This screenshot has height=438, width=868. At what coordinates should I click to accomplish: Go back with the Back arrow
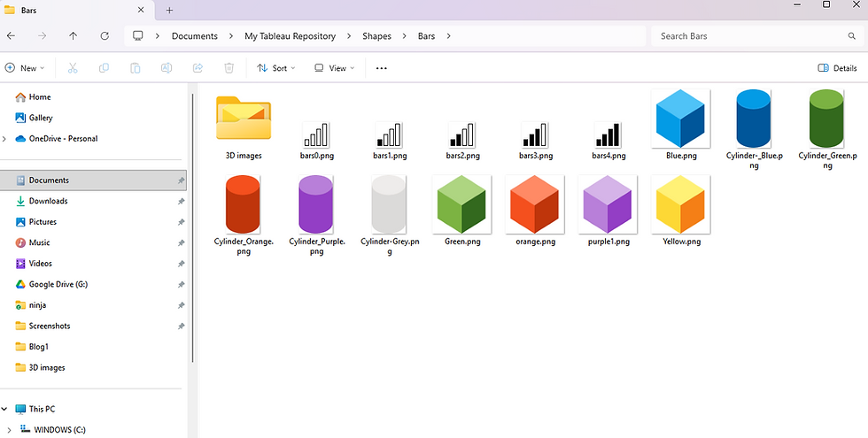click(11, 36)
